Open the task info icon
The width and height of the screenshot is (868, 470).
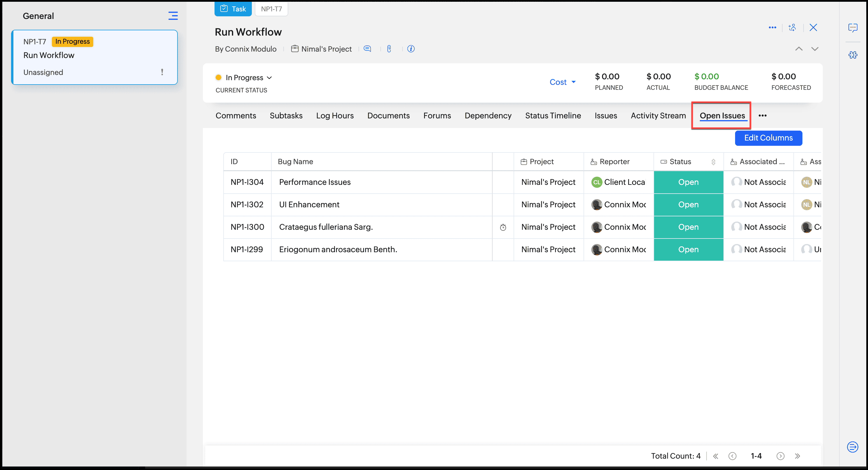click(411, 49)
